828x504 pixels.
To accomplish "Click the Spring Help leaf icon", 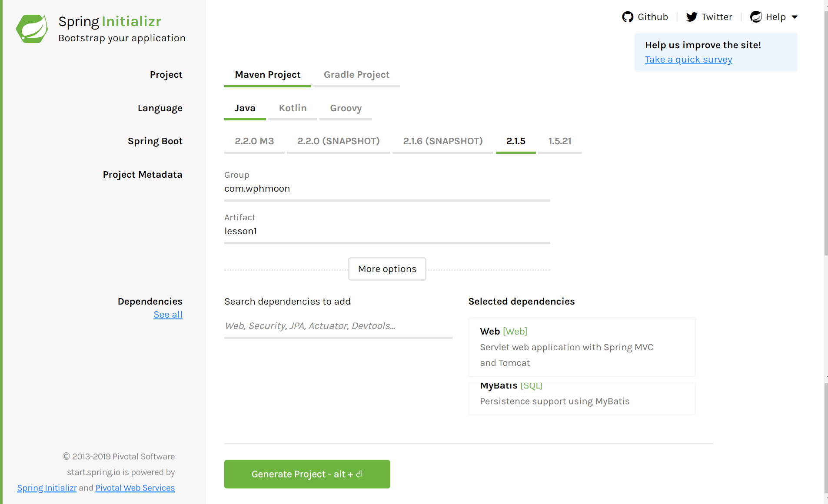I will pos(756,17).
